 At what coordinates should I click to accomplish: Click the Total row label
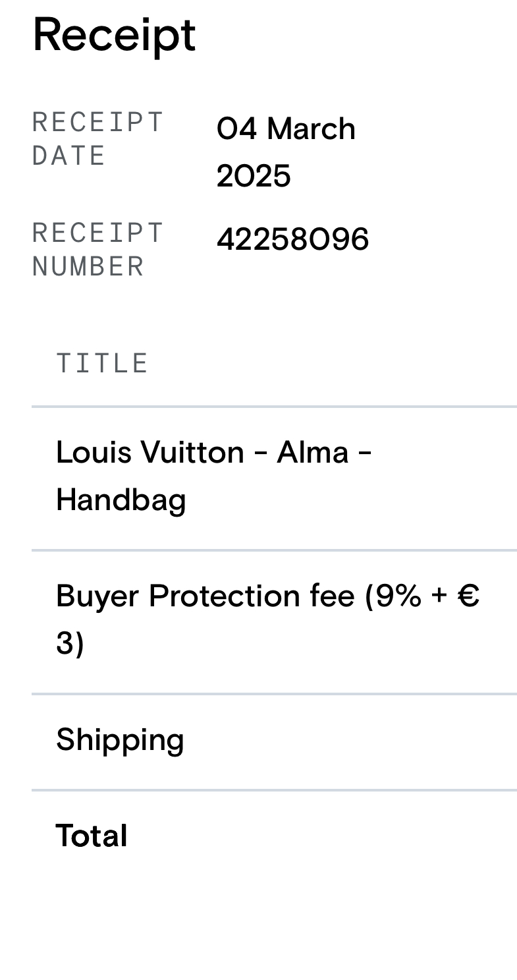tap(92, 836)
